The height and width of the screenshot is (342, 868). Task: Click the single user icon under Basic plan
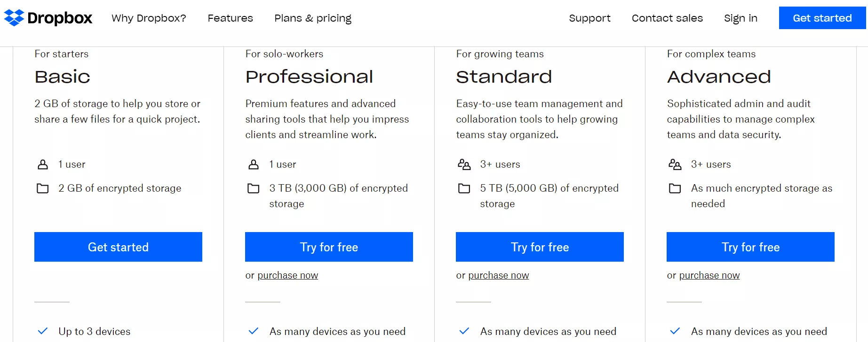coord(42,164)
